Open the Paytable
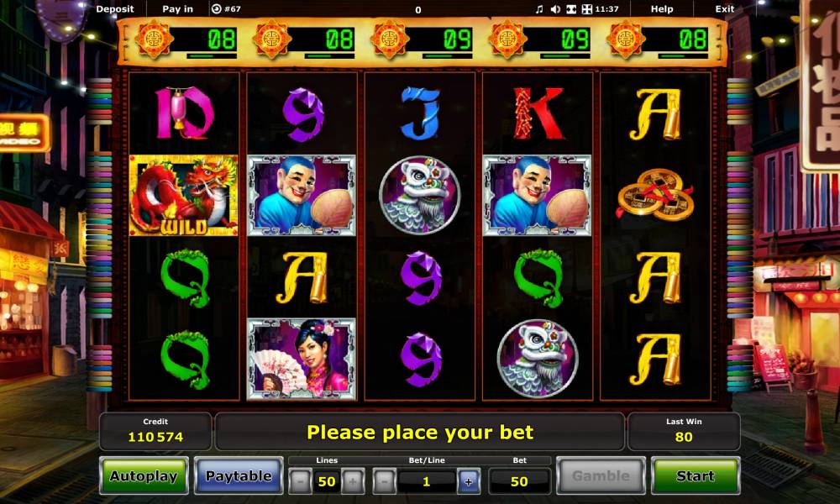 (x=239, y=475)
